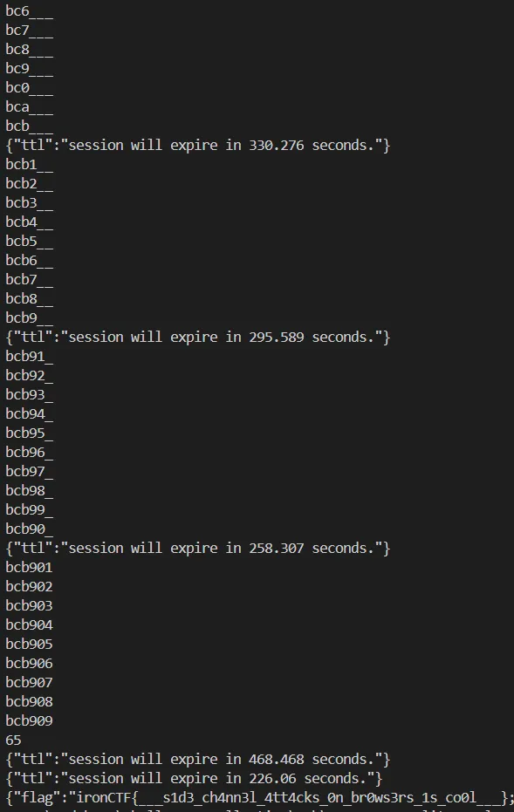Click the bcb5__ output line
Viewport: 514px width, 812px height.
click(29, 242)
